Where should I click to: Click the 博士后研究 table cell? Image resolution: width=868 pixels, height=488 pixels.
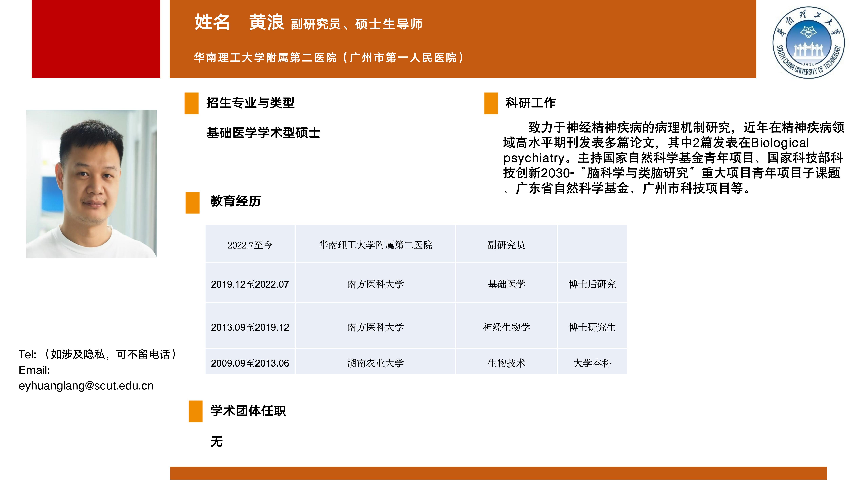click(x=592, y=284)
